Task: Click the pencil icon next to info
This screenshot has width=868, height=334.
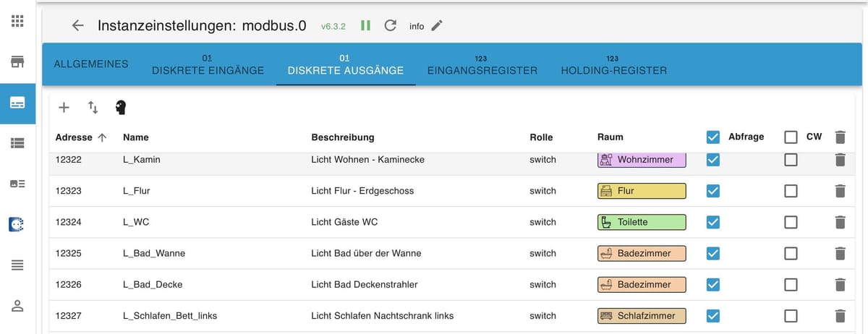Action: click(x=436, y=26)
